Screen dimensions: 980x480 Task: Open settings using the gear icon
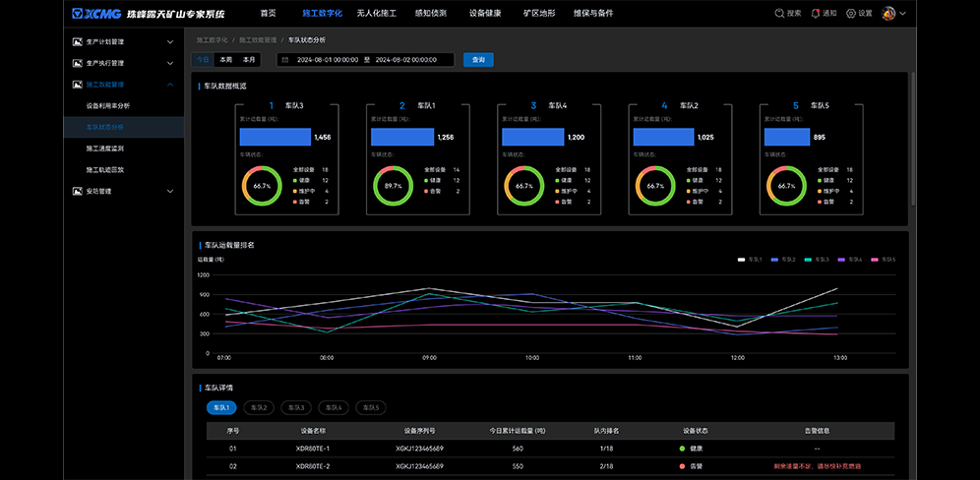(852, 14)
